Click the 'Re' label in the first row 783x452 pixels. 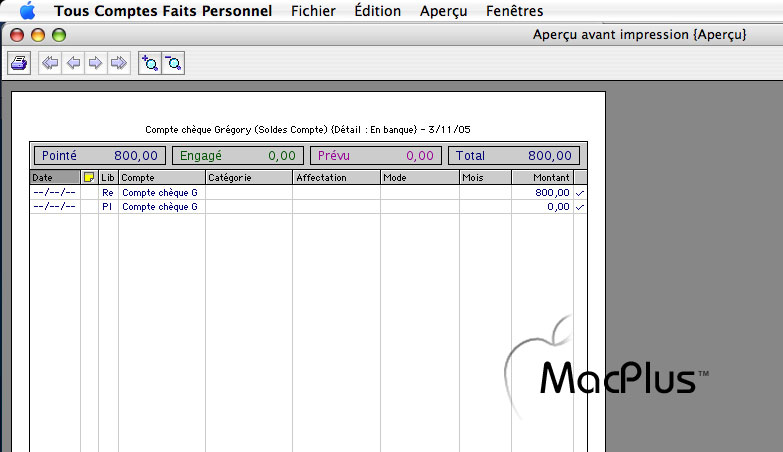[x=108, y=193]
